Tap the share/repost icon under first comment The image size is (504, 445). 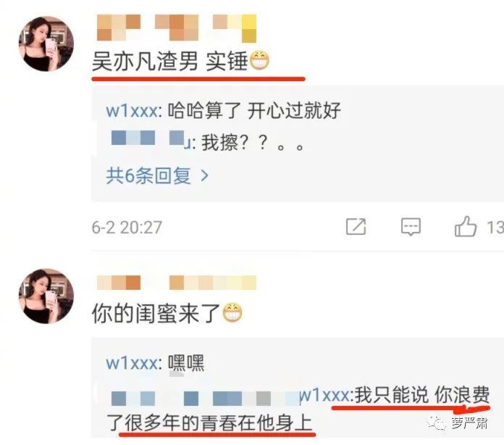(x=356, y=227)
